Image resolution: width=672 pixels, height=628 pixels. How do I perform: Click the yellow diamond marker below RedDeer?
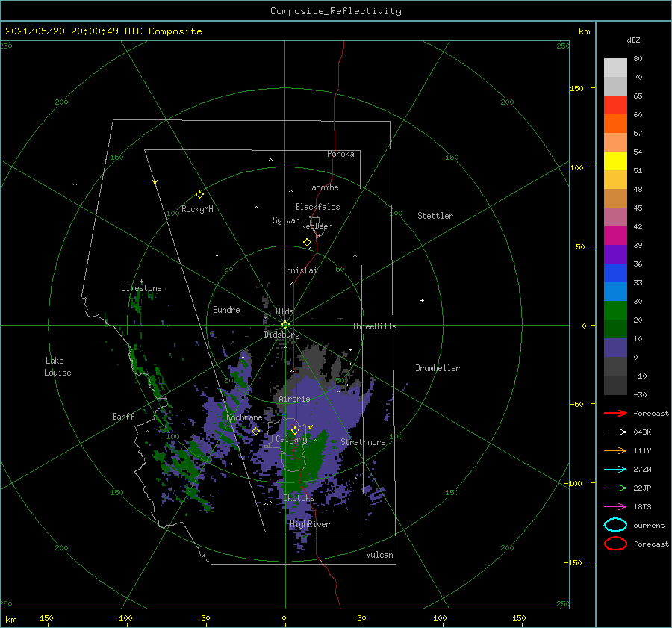[307, 243]
